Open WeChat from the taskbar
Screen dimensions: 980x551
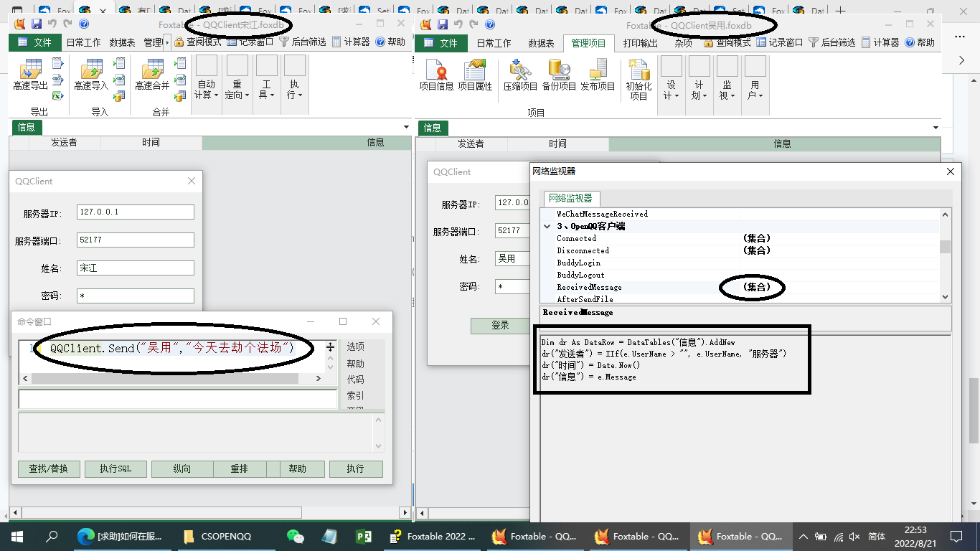point(295,536)
